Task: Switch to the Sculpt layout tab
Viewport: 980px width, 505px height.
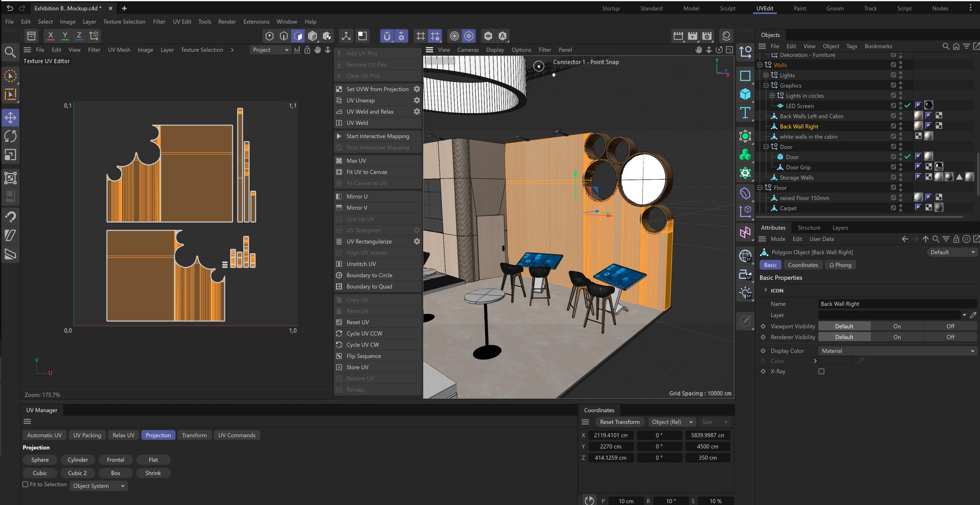Action: tap(727, 8)
